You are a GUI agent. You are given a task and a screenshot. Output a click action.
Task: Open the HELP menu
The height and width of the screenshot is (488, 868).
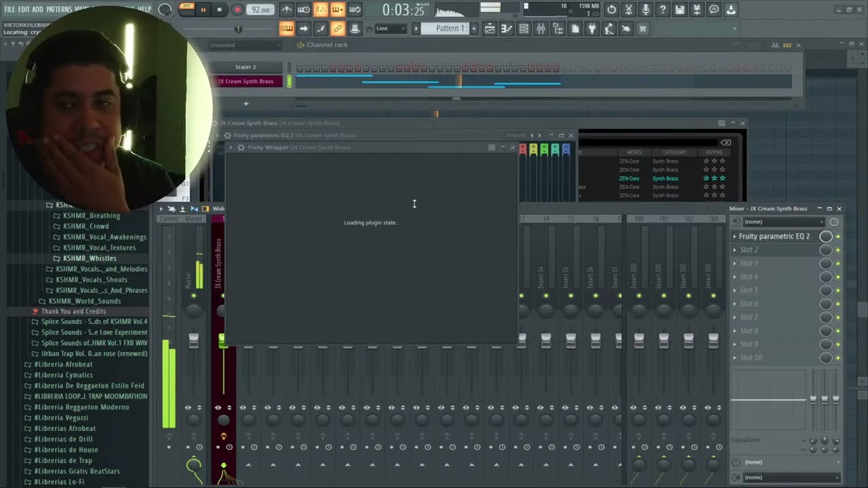coord(144,9)
